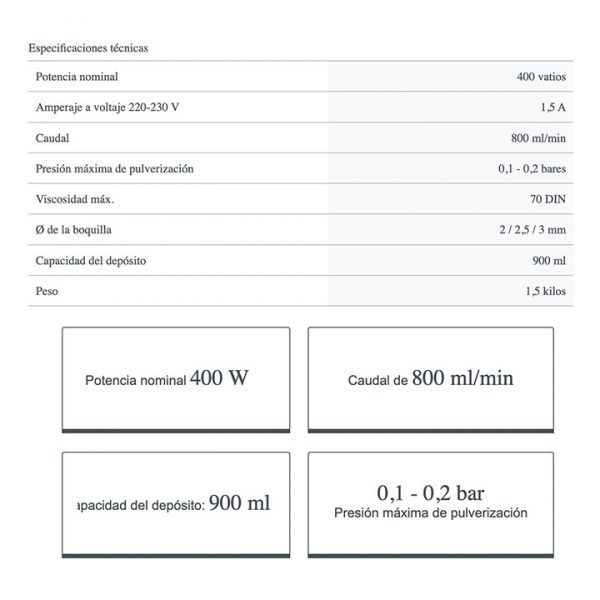Select the 'Ø de la boquilla' row label

pos(73,230)
